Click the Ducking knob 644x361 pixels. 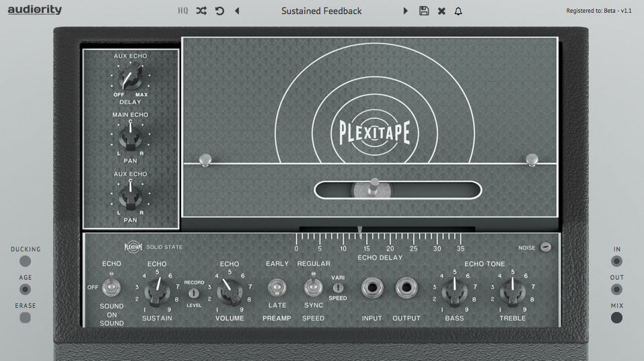(25, 261)
